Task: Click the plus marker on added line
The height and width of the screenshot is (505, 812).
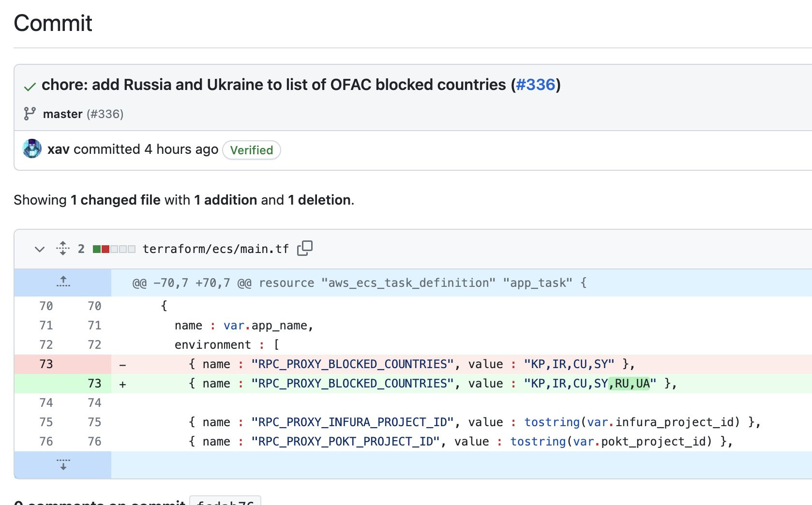Action: point(122,385)
